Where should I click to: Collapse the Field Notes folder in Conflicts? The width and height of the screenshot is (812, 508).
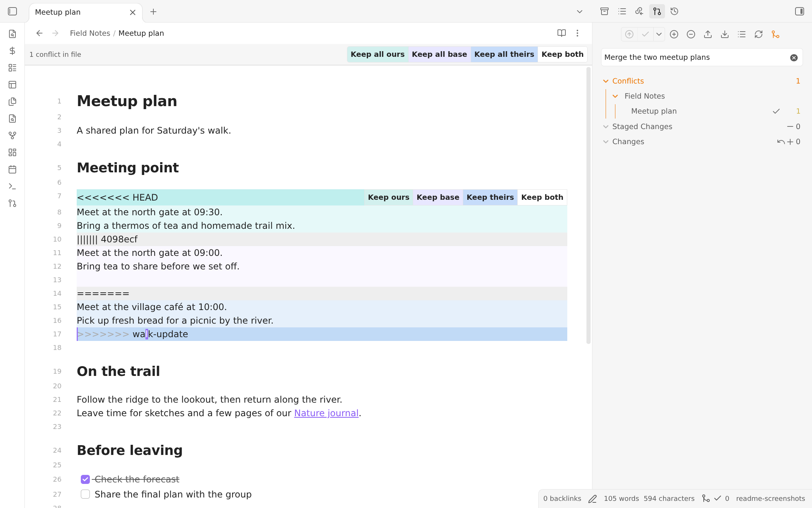[x=615, y=96]
